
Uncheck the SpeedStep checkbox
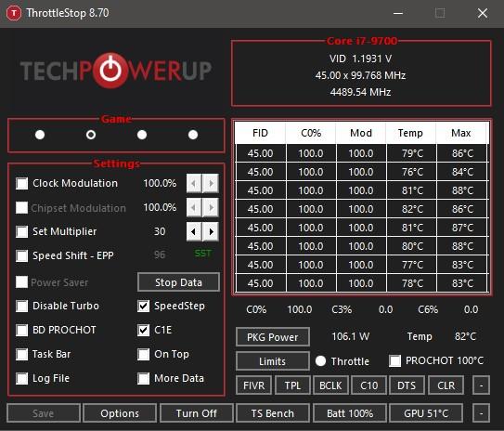(143, 306)
